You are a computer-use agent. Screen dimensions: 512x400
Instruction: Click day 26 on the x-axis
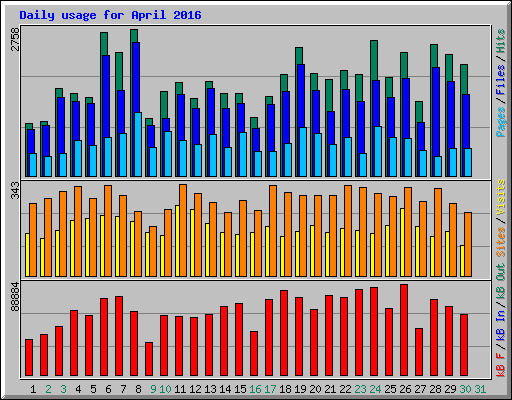405,389
